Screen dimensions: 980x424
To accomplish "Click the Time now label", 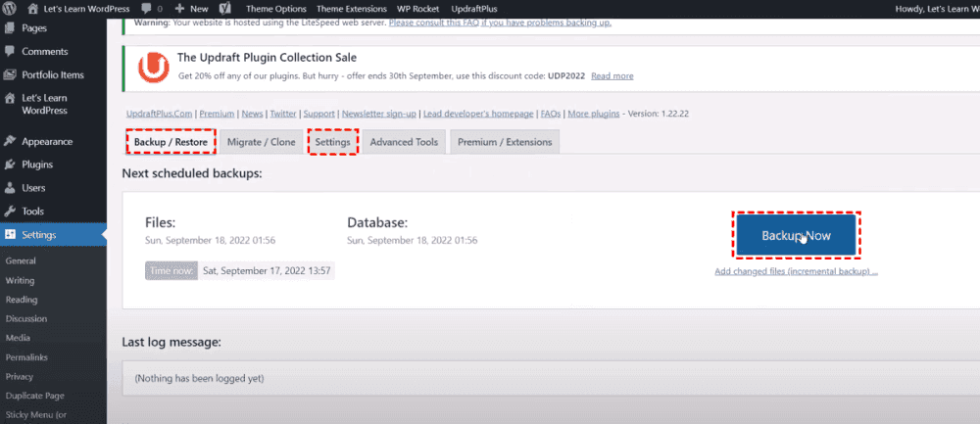I will pos(171,271).
